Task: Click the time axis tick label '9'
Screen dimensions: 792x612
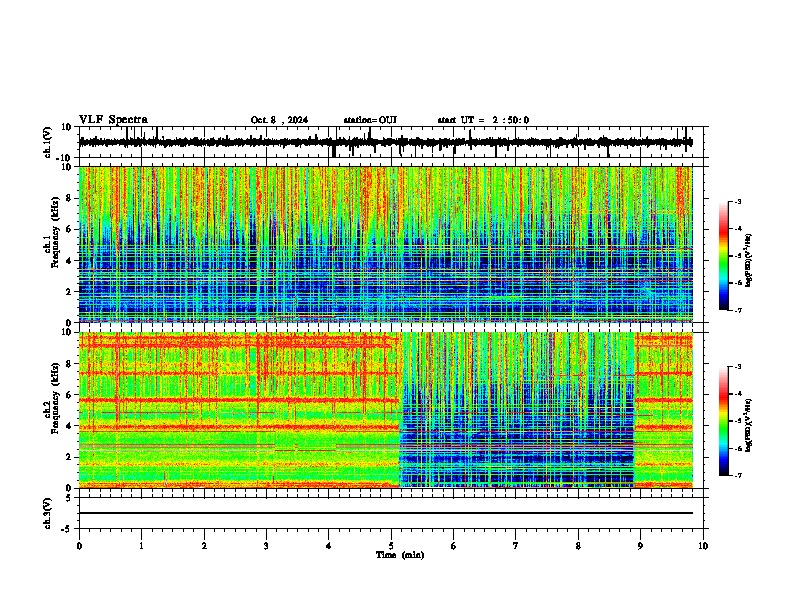Action: coord(640,546)
